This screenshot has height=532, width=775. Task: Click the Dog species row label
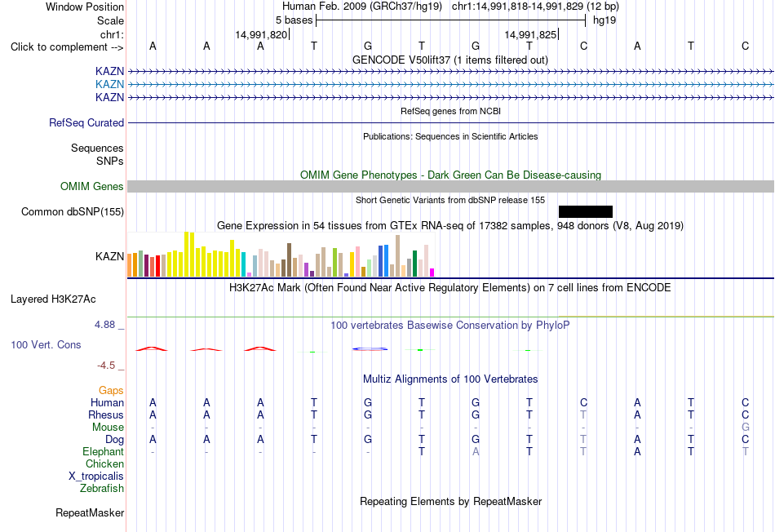point(114,439)
